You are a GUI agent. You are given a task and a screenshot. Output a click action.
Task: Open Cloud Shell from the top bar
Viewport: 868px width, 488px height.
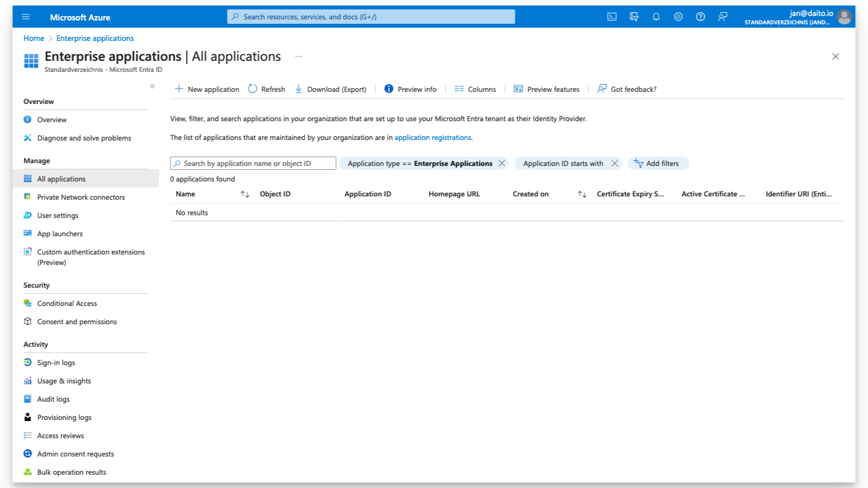point(612,17)
